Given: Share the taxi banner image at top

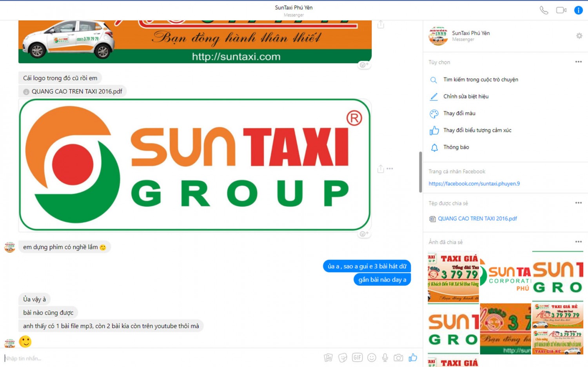Looking at the screenshot, I should [x=381, y=25].
